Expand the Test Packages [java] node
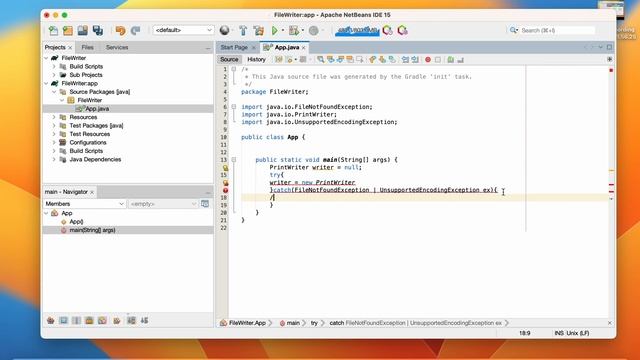The image size is (640, 360). [54, 126]
